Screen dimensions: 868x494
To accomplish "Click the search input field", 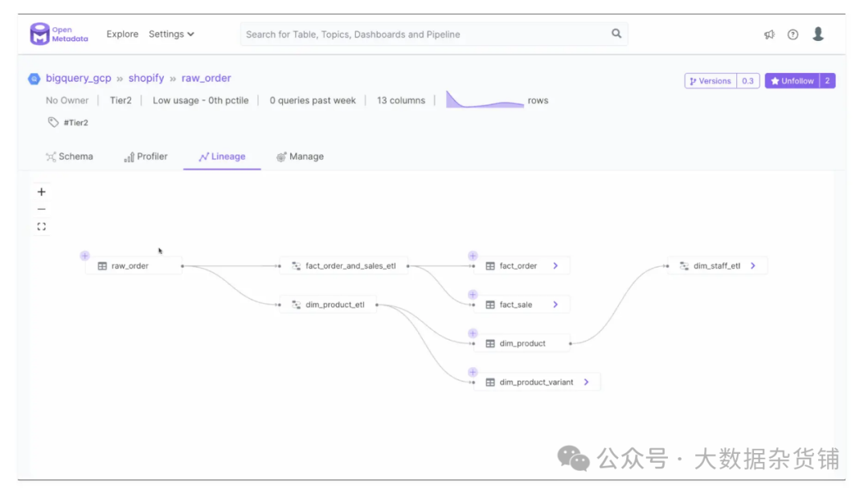I will 426,35.
